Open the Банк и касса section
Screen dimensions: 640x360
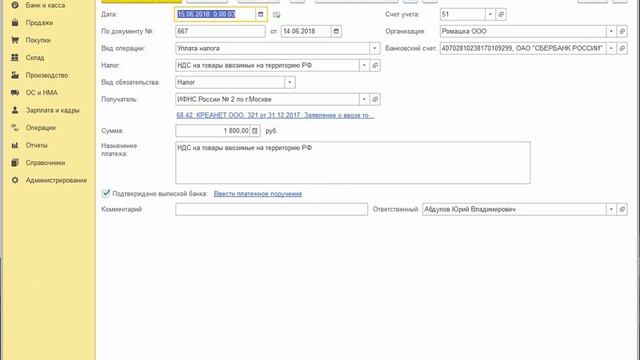pyautogui.click(x=45, y=5)
